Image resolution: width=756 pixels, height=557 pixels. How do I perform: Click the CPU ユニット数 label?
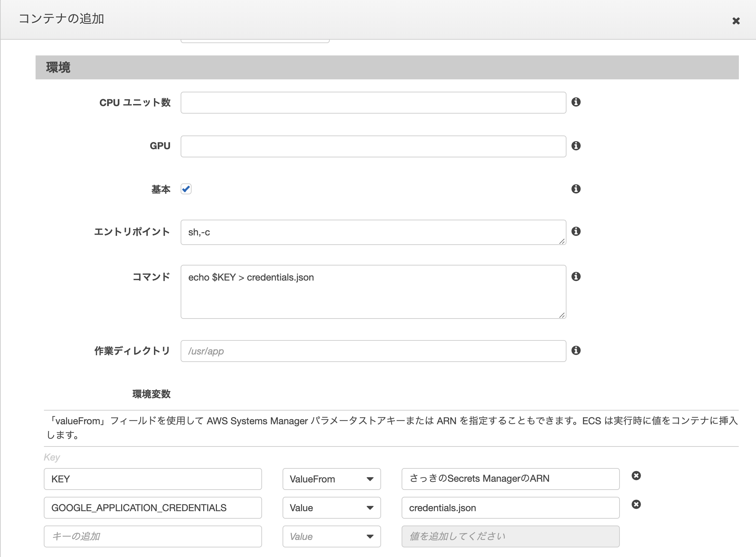pyautogui.click(x=135, y=103)
